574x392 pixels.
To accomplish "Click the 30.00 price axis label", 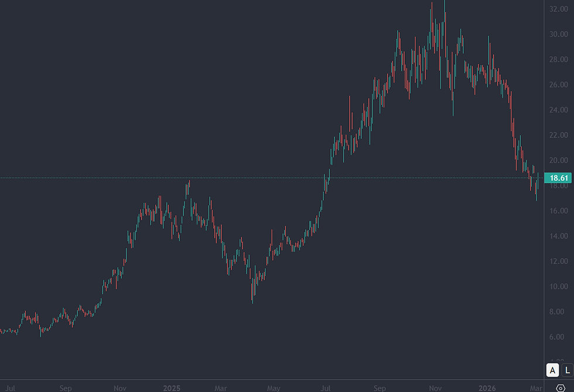I will pyautogui.click(x=559, y=34).
